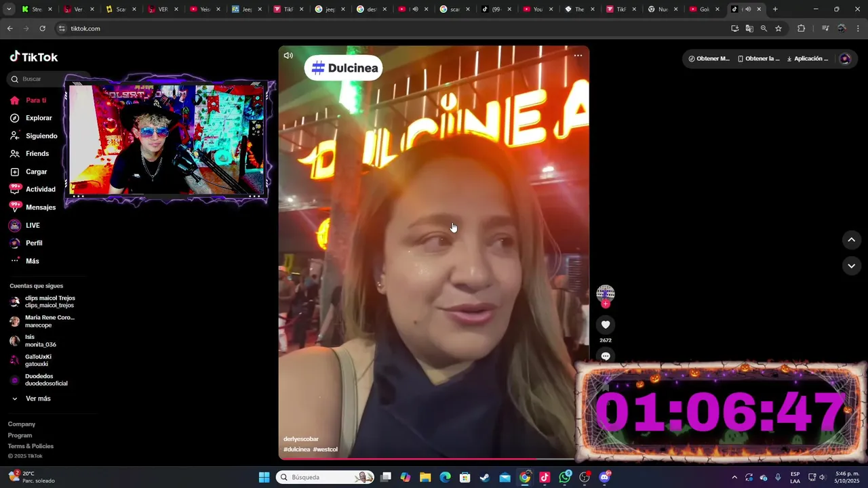
Task: Open the profile avatar at top right
Action: point(845,59)
